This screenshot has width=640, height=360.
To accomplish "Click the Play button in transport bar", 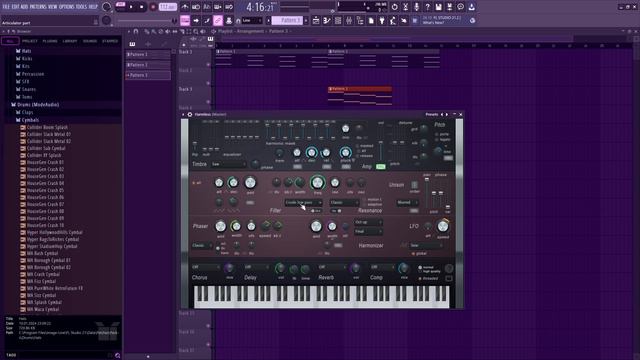I will tap(131, 7).
